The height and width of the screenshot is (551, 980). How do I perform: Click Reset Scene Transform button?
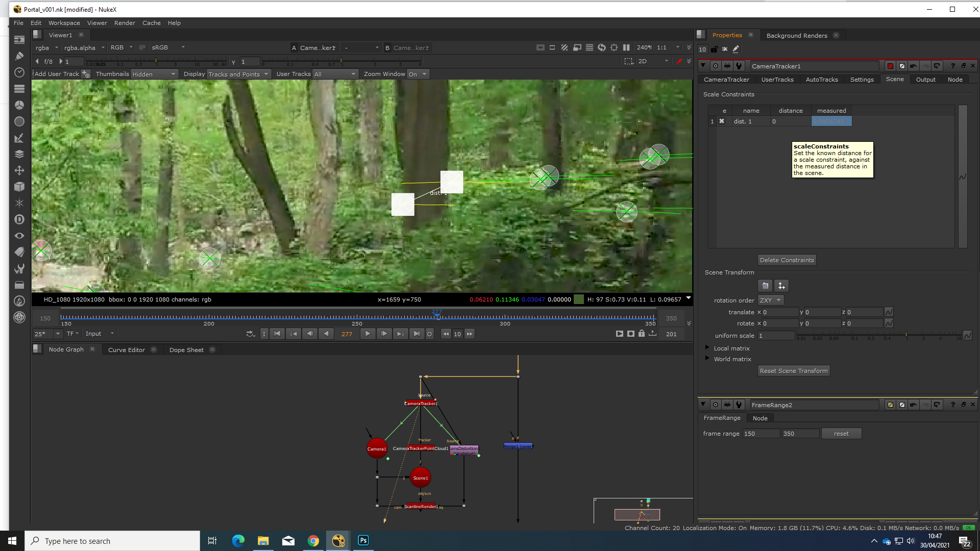point(794,371)
